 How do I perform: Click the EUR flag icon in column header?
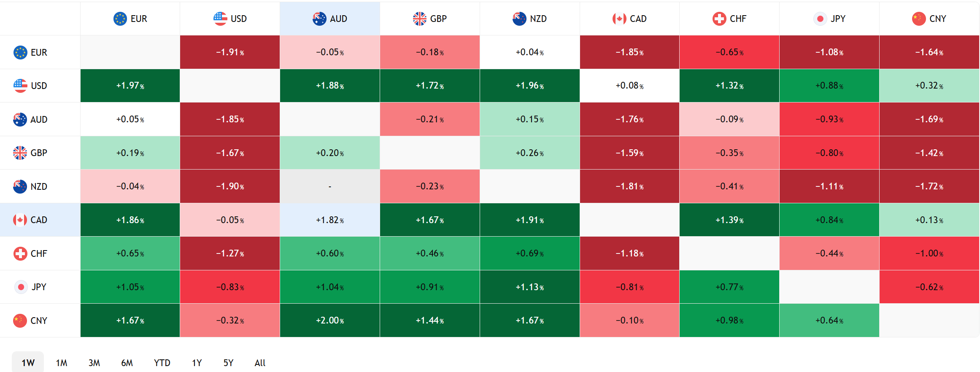[x=120, y=19]
